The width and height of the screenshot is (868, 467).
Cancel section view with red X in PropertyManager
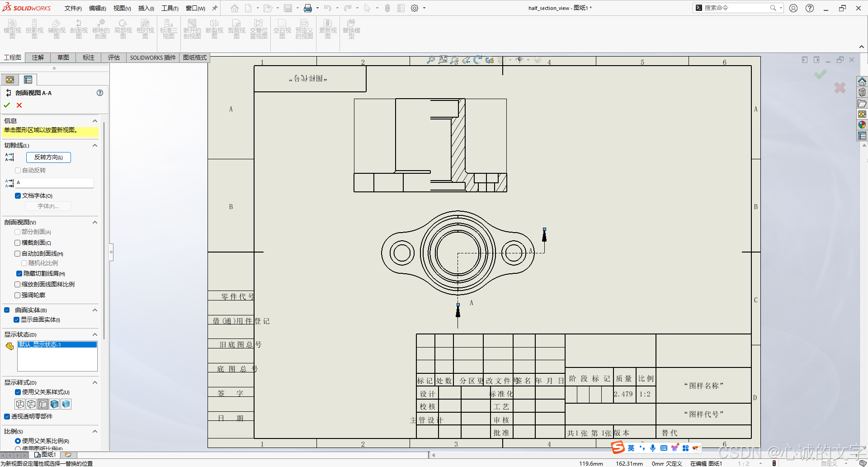(x=19, y=105)
